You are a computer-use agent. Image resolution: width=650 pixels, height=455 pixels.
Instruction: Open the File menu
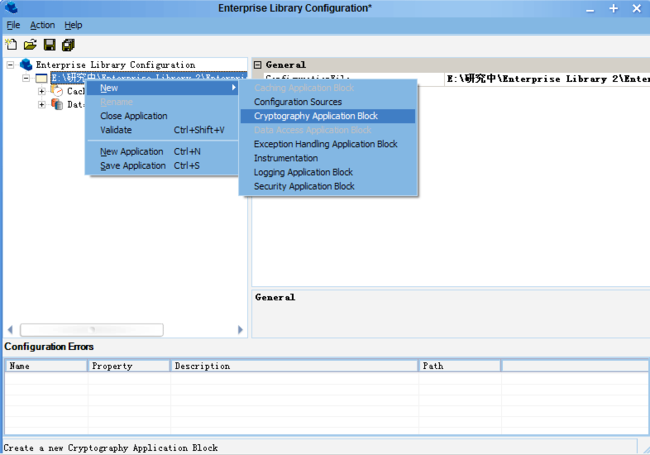pyautogui.click(x=13, y=25)
